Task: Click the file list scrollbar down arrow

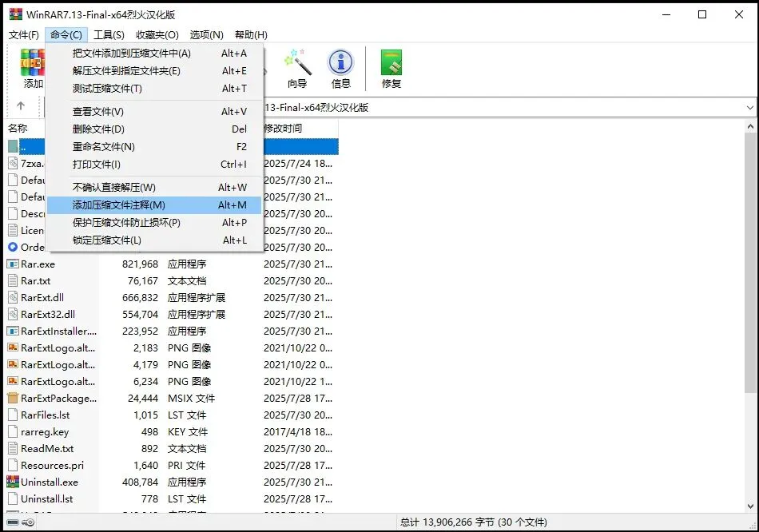Action: (750, 506)
